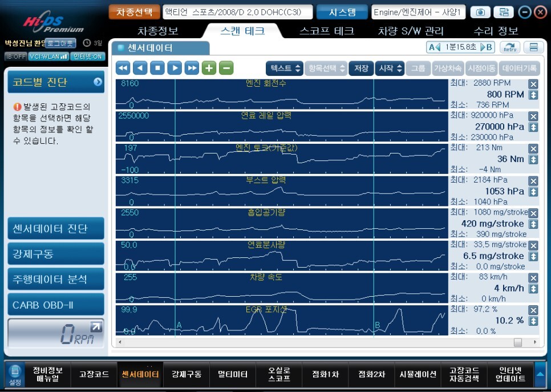The width and height of the screenshot is (551, 392).
Task: Open 시뮬레이션 in the bottom menu
Action: pyautogui.click(x=418, y=374)
